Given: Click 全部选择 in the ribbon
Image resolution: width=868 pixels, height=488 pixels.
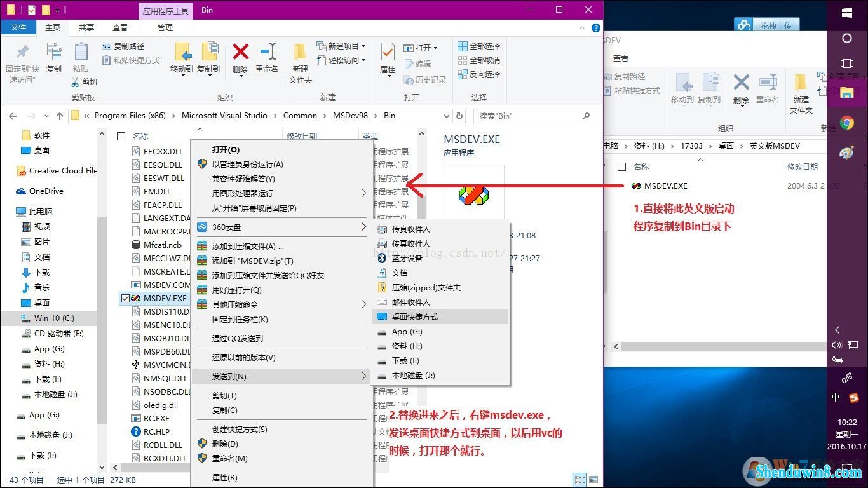Looking at the screenshot, I should coord(478,46).
